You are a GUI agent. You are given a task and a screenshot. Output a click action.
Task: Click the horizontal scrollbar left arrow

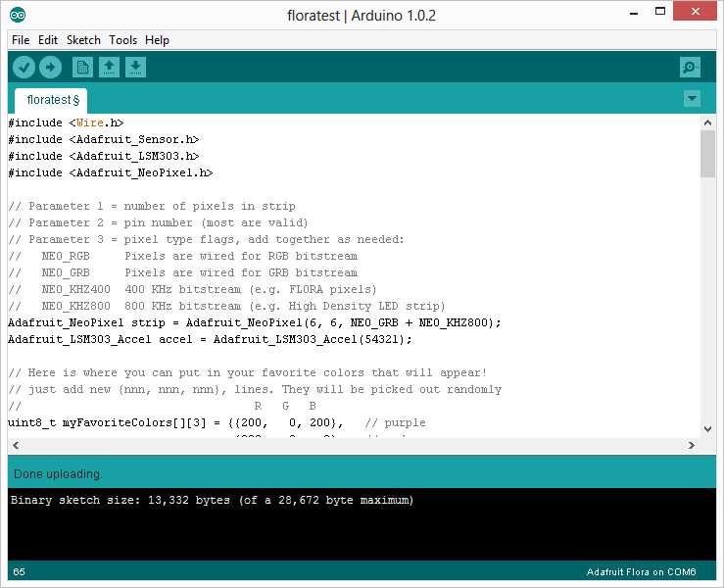[x=16, y=445]
